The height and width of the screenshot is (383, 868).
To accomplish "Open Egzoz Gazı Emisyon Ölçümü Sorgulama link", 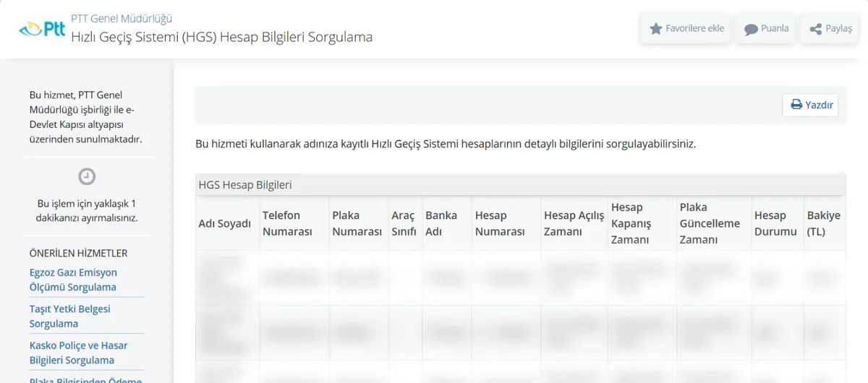I will click(x=73, y=280).
